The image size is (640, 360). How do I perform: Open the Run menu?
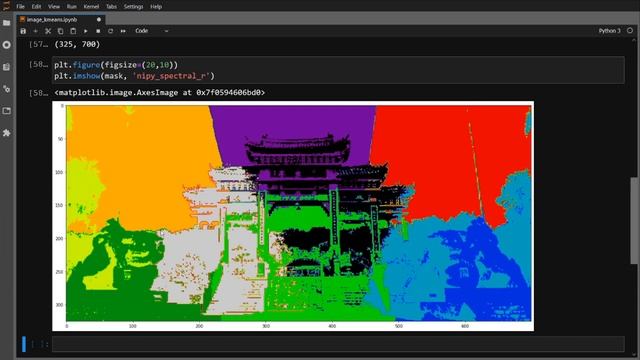(x=71, y=7)
